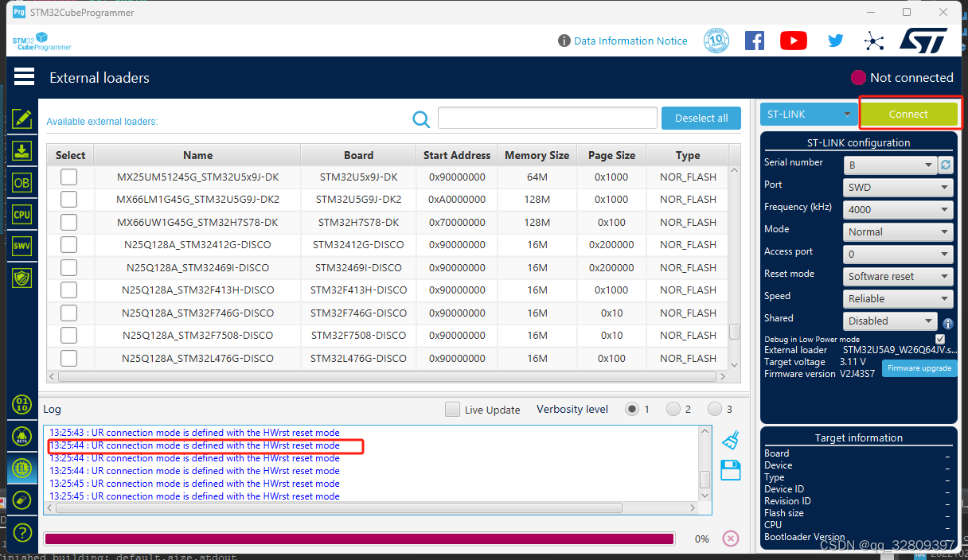Screen dimensions: 968x560
Task: Click the loaders table vertical scrollbar
Action: (735, 267)
